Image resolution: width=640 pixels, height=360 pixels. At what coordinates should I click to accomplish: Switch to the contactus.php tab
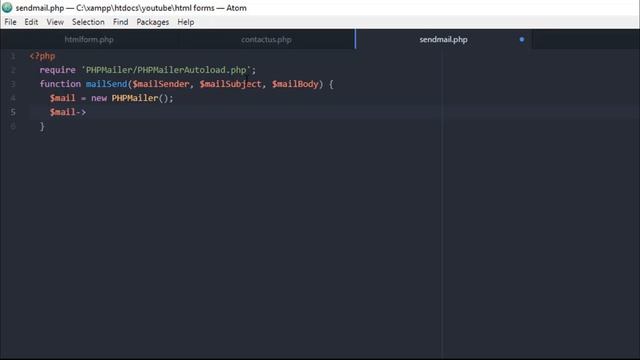266,40
